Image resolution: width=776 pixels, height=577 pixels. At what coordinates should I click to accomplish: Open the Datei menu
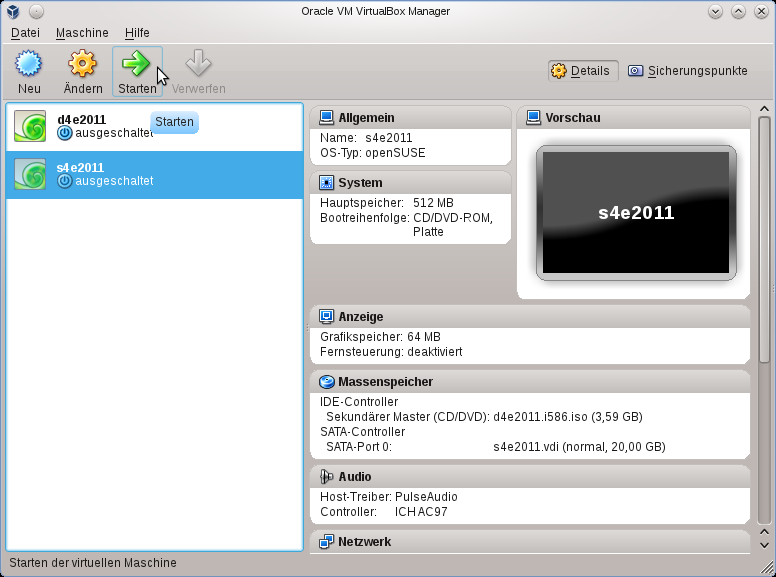pyautogui.click(x=25, y=33)
